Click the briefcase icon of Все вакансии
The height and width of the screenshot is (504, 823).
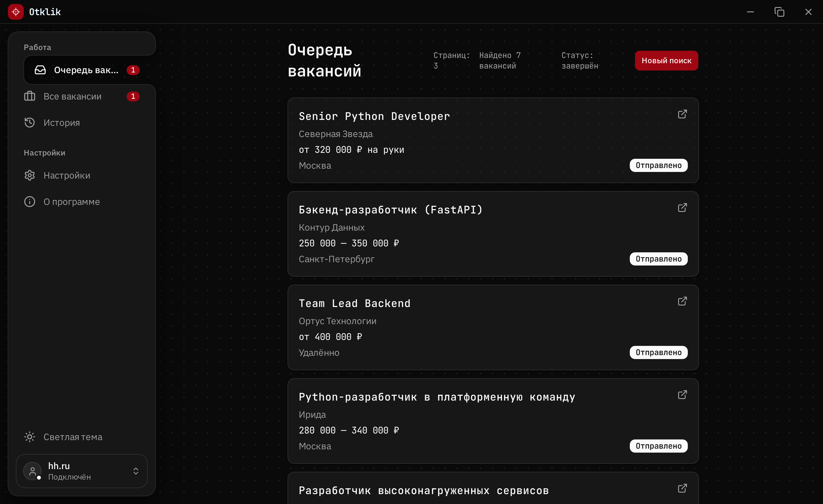pyautogui.click(x=29, y=96)
